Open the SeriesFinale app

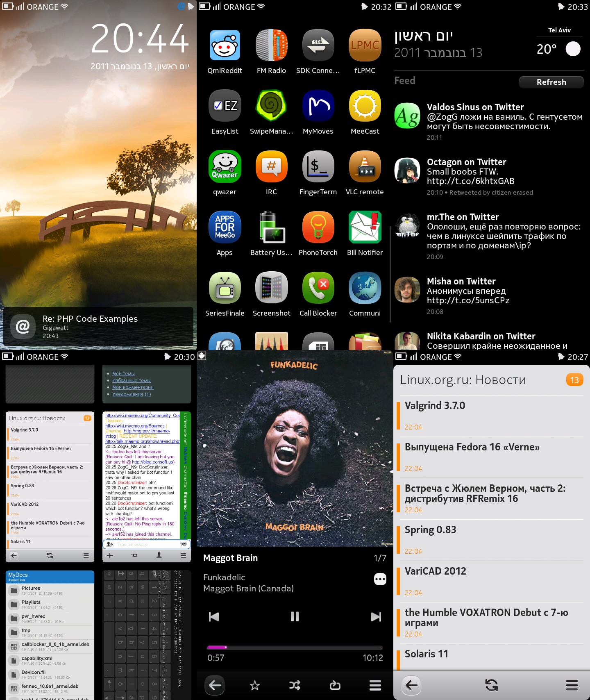tap(225, 288)
